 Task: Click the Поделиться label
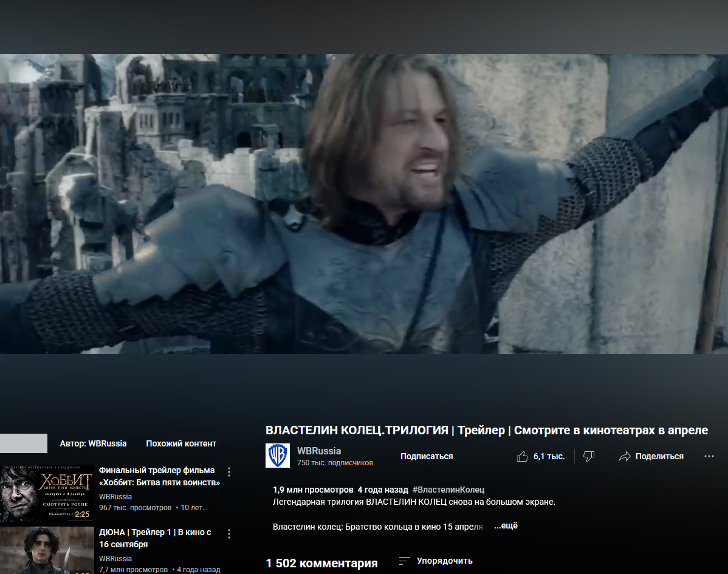[659, 457]
